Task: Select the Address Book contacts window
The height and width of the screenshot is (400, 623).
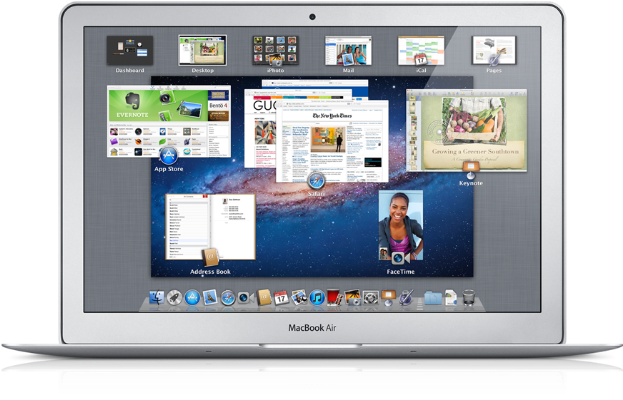Action: click(211, 227)
